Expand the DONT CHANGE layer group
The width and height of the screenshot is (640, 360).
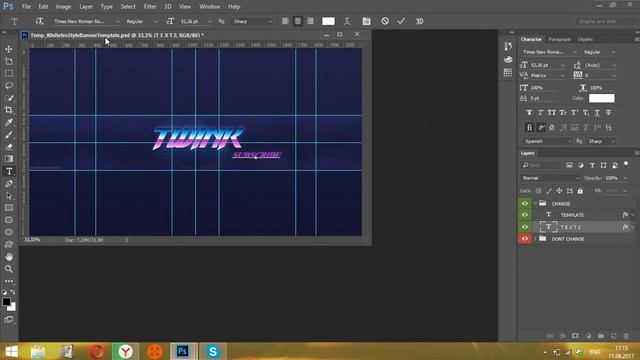[535, 239]
